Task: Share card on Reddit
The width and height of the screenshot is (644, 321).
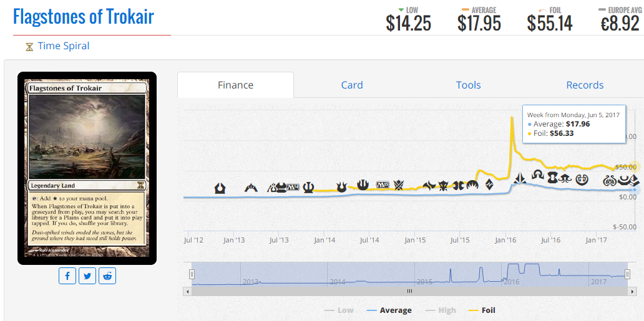Action: (x=107, y=276)
